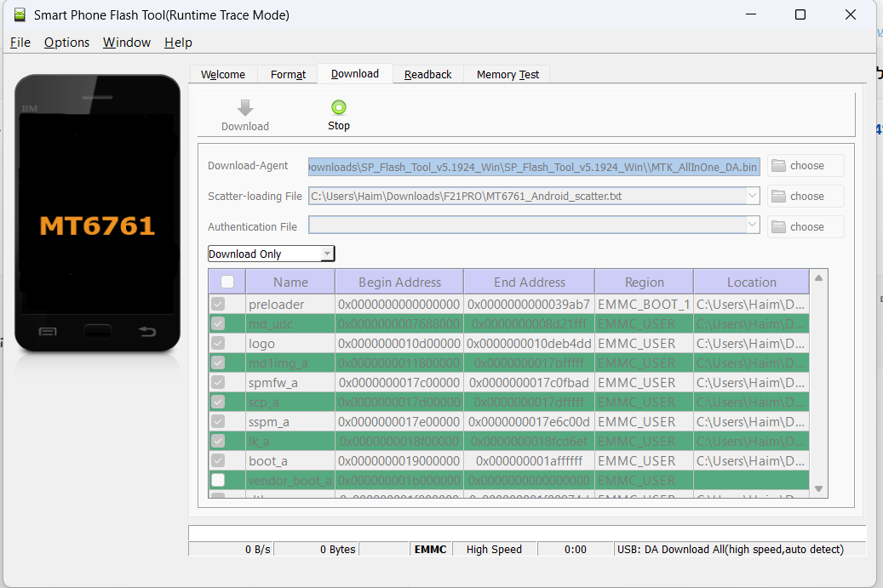This screenshot has width=883, height=588.
Task: Switch to the Readback tab
Action: tap(427, 74)
